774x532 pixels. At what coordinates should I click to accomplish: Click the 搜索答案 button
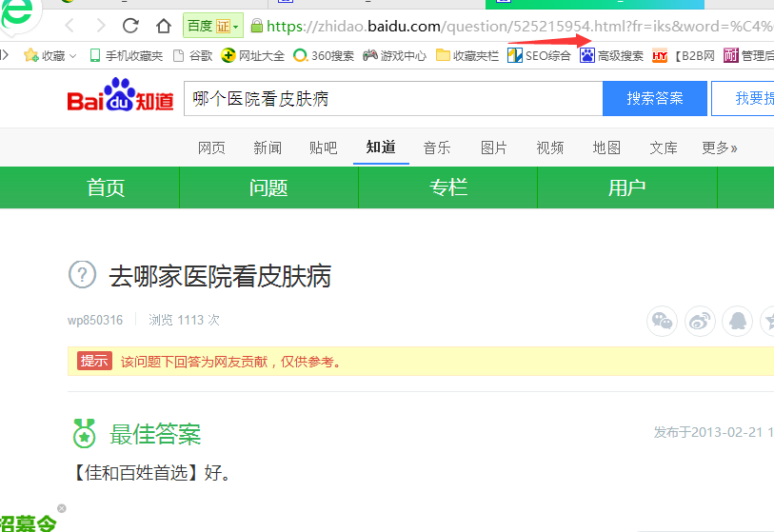point(654,99)
